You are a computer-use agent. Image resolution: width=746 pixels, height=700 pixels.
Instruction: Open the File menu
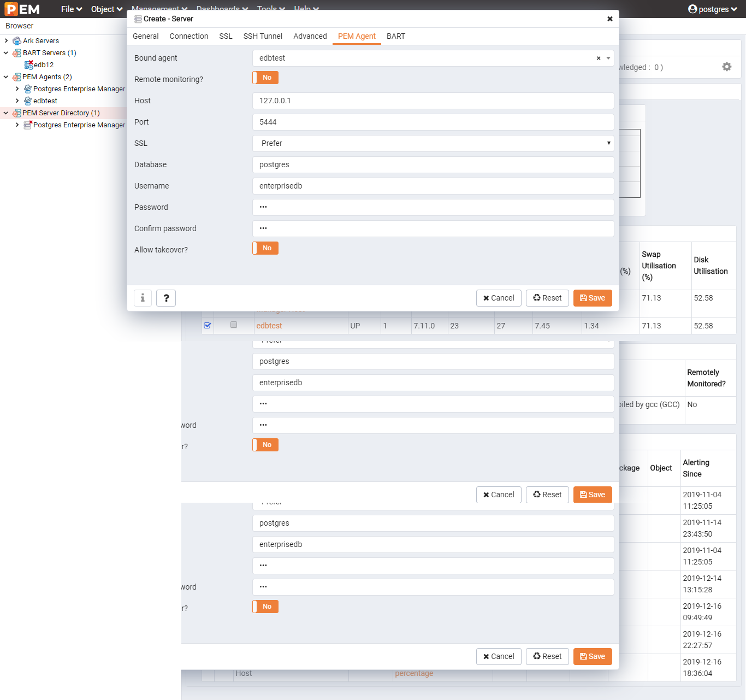[x=72, y=9]
